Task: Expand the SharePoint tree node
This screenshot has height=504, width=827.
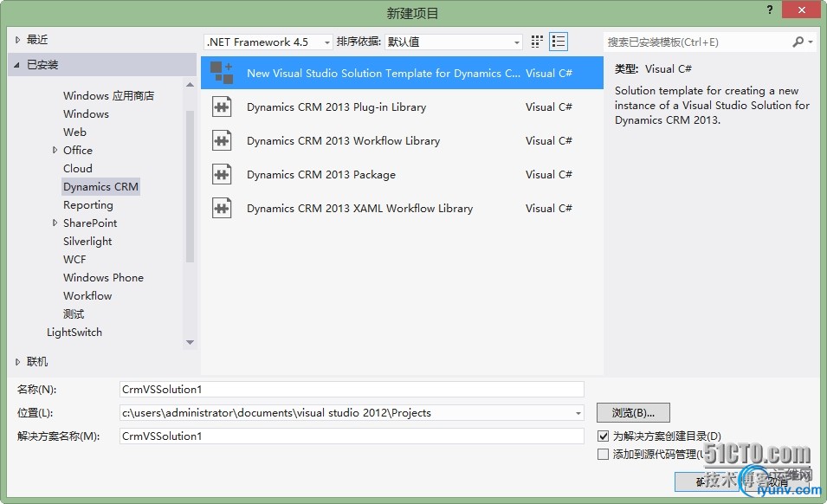Action: [x=55, y=223]
